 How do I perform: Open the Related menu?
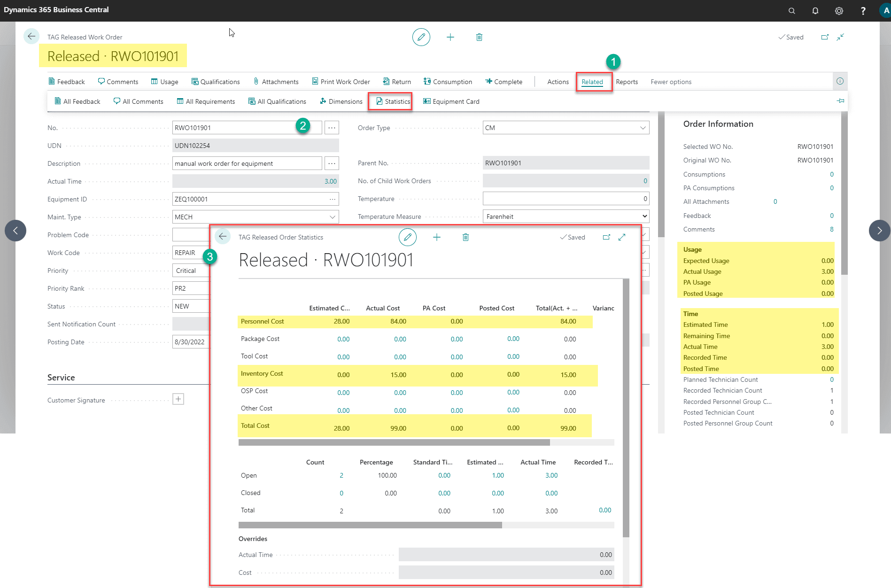tap(593, 82)
